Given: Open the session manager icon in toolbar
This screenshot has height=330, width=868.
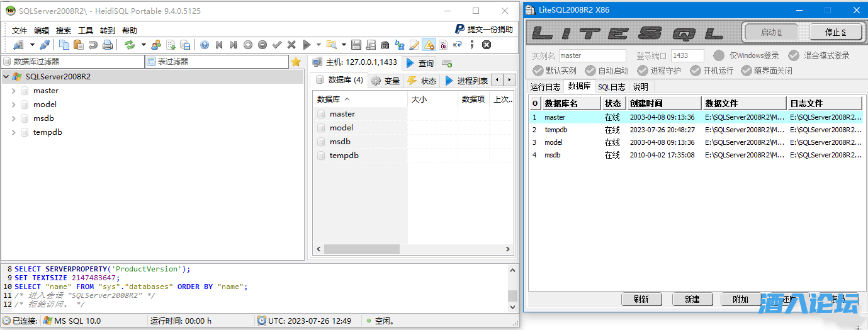Looking at the screenshot, I should pyautogui.click(x=18, y=45).
